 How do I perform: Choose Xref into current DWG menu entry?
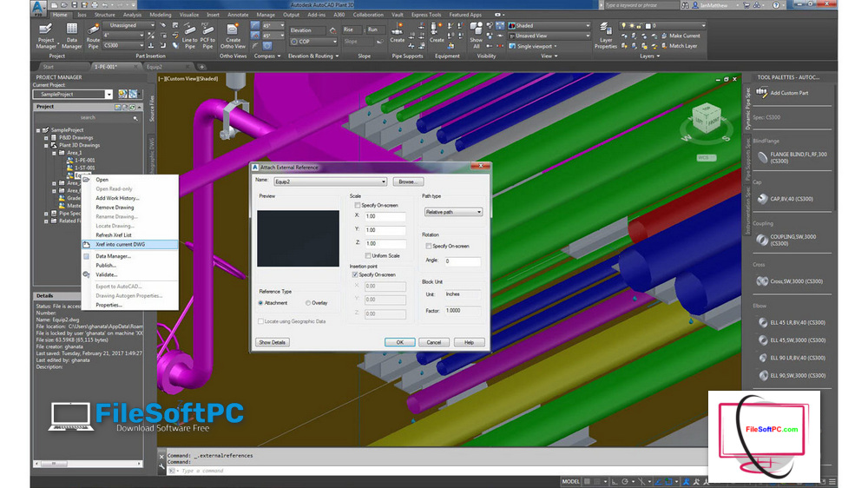point(130,244)
